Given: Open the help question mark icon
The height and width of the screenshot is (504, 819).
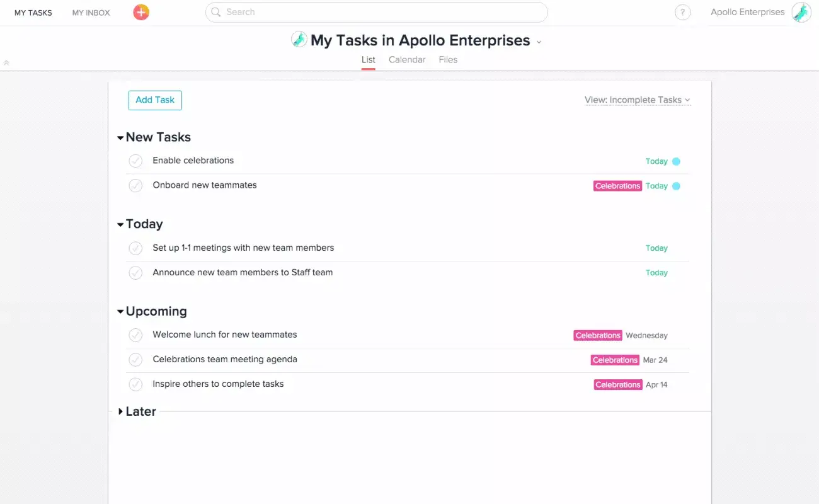Looking at the screenshot, I should [x=683, y=12].
